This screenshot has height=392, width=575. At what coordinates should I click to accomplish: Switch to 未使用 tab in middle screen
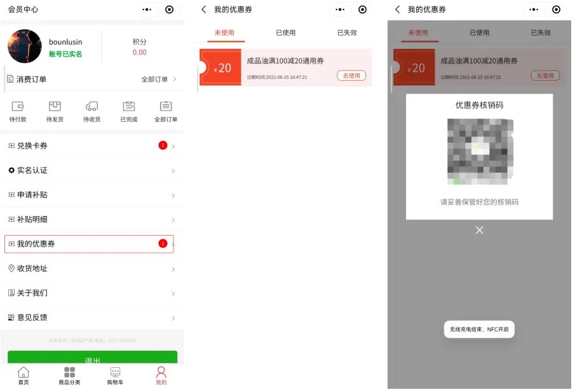click(x=224, y=32)
